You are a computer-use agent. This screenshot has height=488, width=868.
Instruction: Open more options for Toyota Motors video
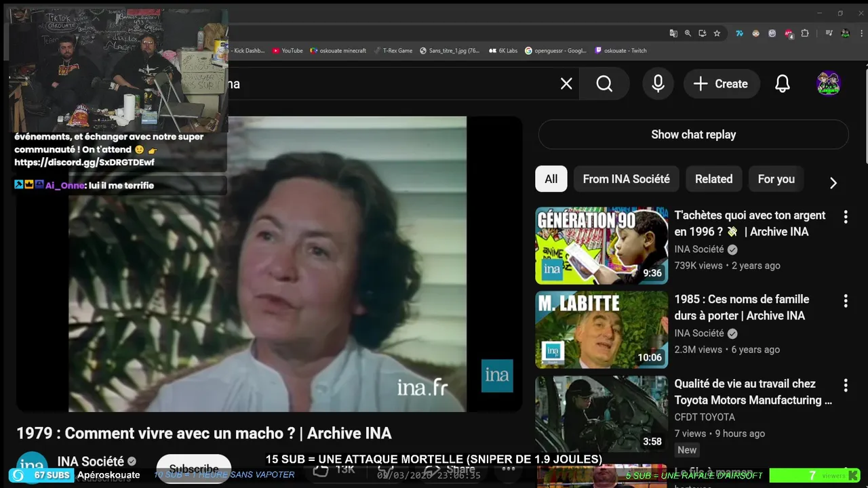click(845, 385)
